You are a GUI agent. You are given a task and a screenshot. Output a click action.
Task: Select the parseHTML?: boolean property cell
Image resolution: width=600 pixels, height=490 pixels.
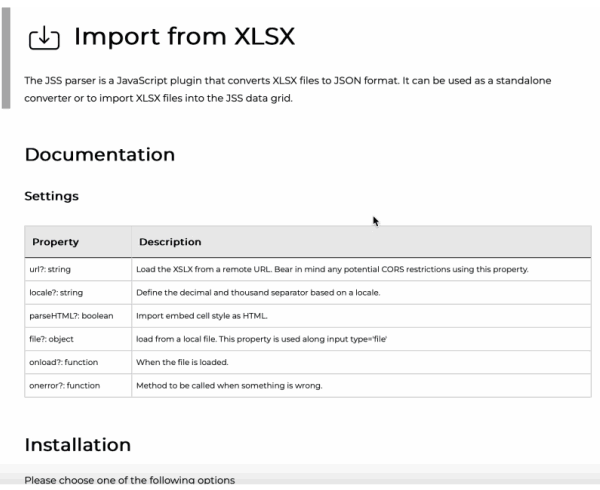tap(78, 316)
